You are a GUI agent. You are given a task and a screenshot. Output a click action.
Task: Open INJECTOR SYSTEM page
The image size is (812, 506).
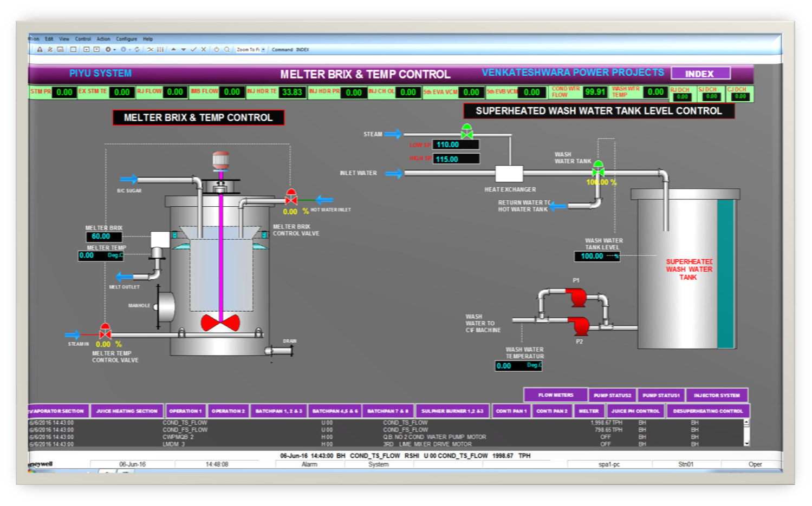tap(717, 396)
